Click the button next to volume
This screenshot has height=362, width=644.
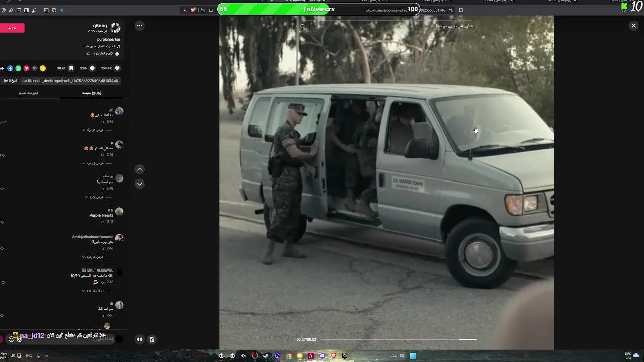152,339
